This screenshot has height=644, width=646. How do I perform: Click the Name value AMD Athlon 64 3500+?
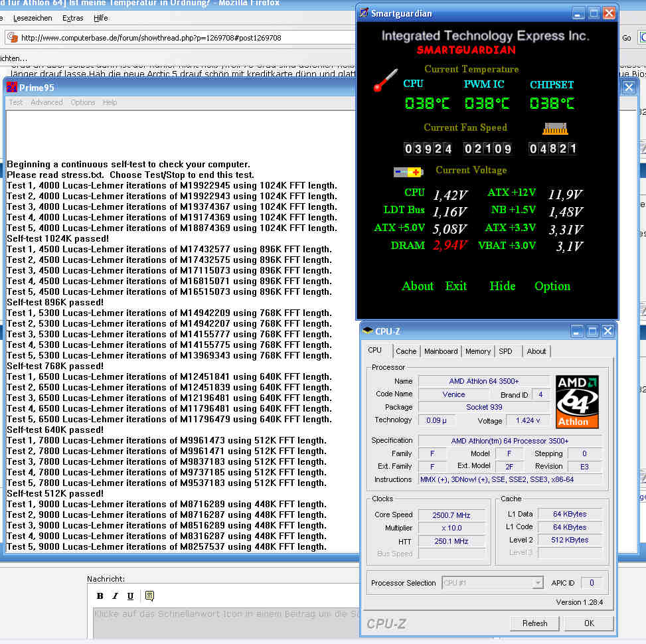tap(484, 381)
